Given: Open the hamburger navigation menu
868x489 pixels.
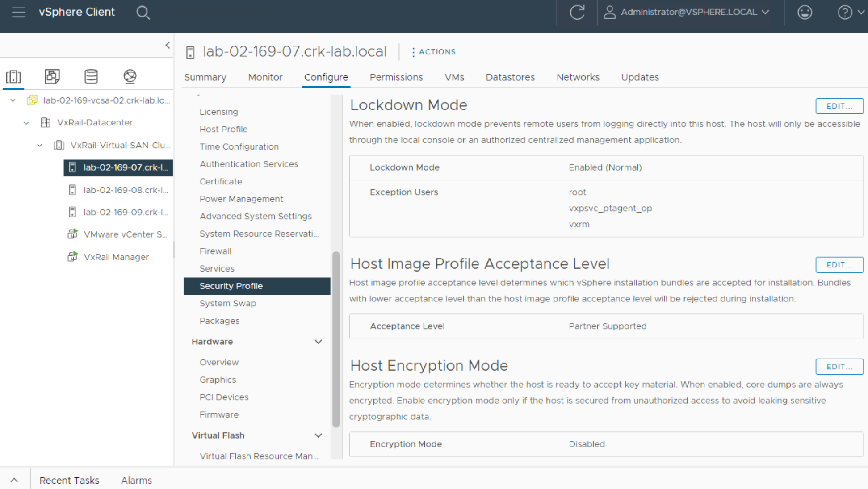Looking at the screenshot, I should [18, 12].
